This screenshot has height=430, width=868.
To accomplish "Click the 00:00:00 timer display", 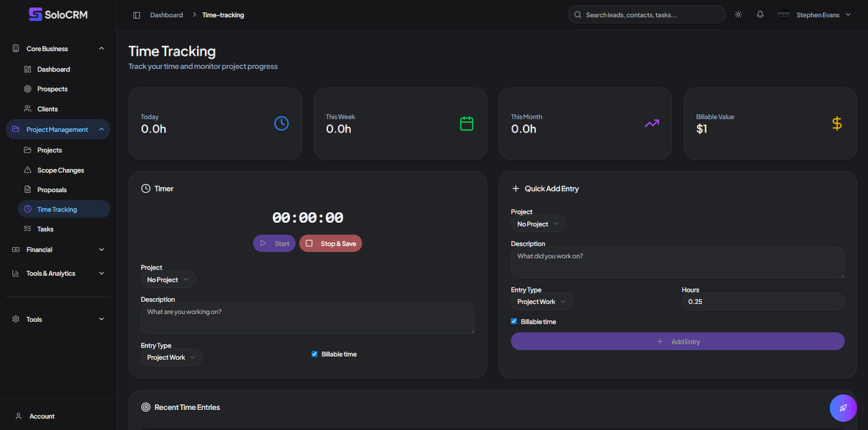I will click(x=307, y=218).
